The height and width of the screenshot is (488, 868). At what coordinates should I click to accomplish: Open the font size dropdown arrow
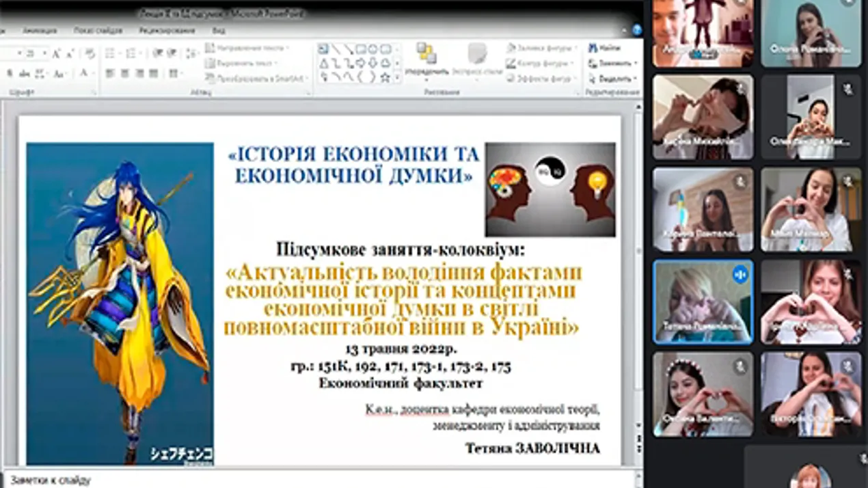(45, 53)
